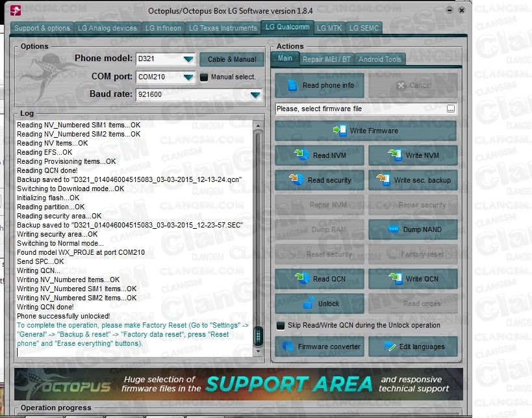
Task: Open the Phone model dropdown
Action: coord(188,59)
